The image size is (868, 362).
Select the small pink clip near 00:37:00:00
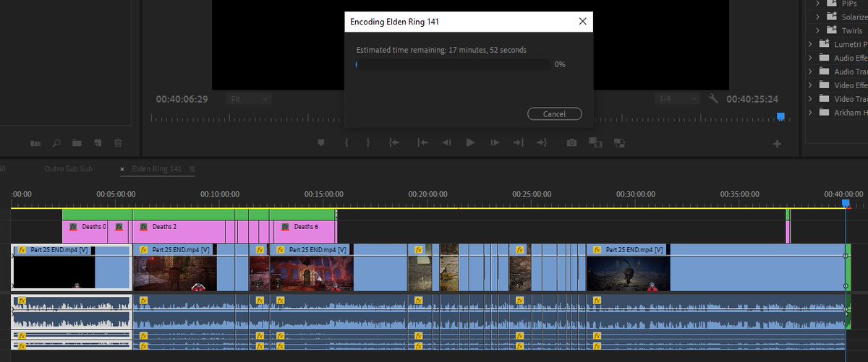pyautogui.click(x=788, y=233)
